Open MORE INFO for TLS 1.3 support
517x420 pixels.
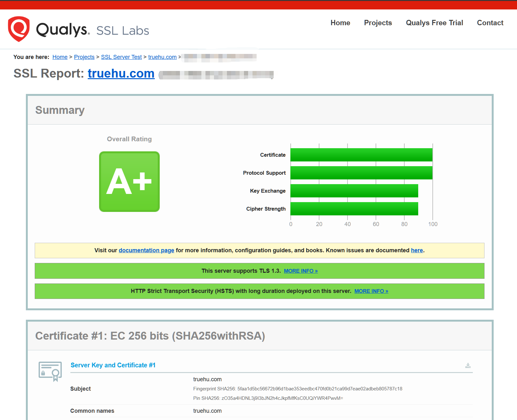coord(301,271)
